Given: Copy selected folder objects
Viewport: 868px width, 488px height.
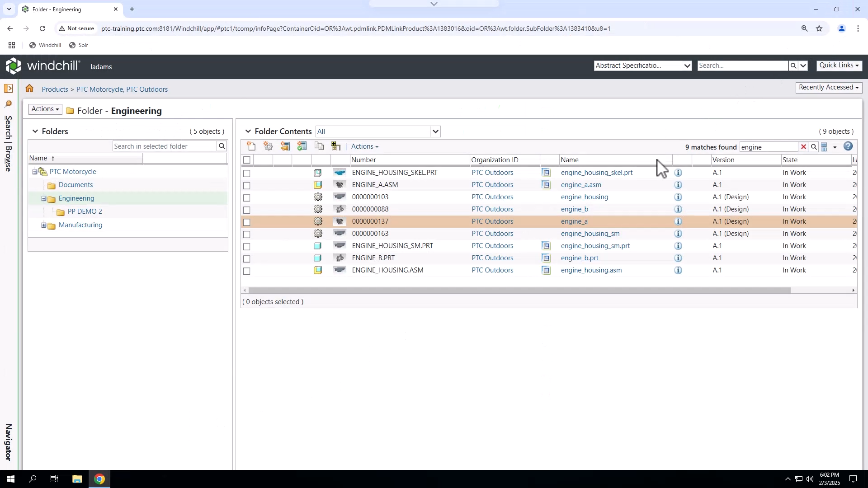Looking at the screenshot, I should 319,146.
